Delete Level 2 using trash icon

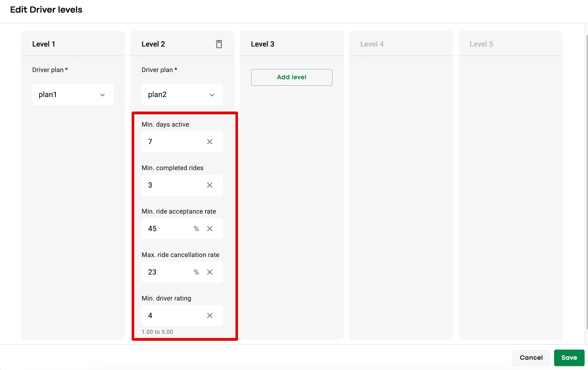(219, 44)
